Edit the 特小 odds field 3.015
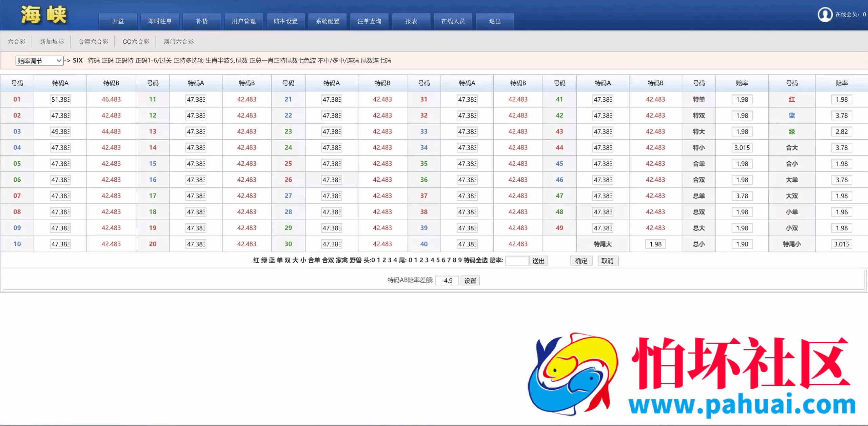 point(742,148)
